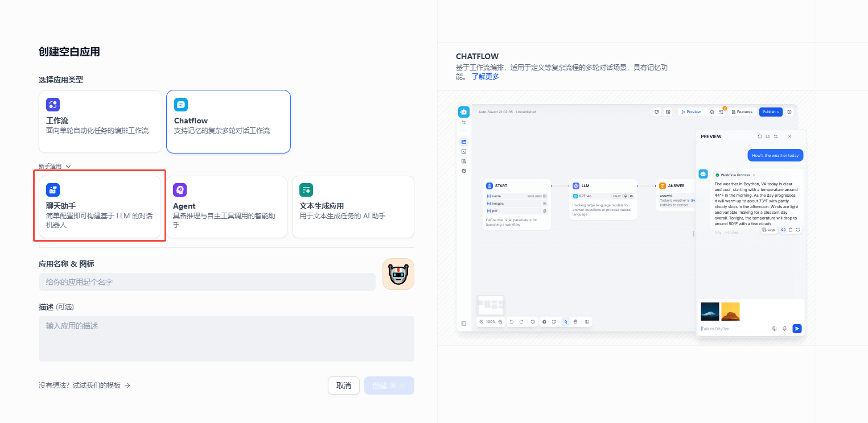Image resolution: width=868 pixels, height=423 pixels.
Task: Select the 工作流 app type card
Action: coord(100,121)
